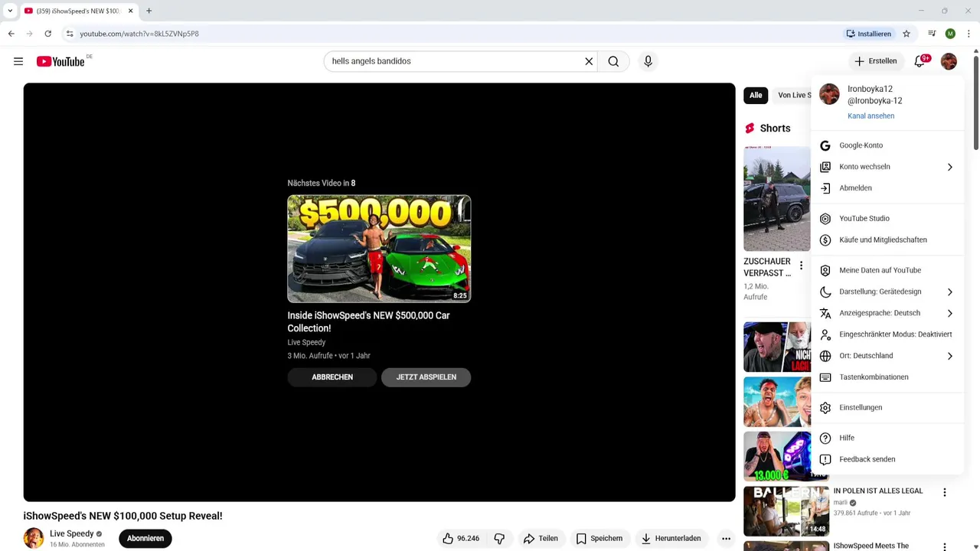Open Chrome profile M avatar

(x=950, y=34)
